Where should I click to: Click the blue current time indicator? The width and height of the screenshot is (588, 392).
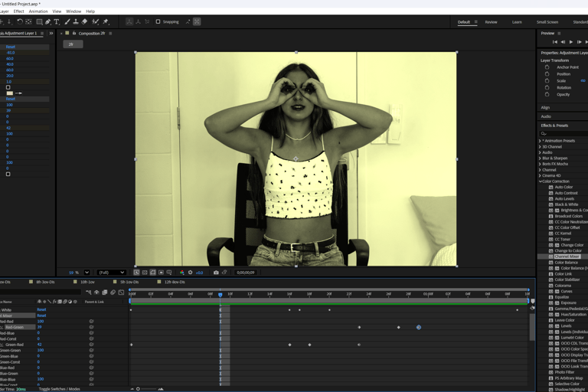pyautogui.click(x=220, y=295)
